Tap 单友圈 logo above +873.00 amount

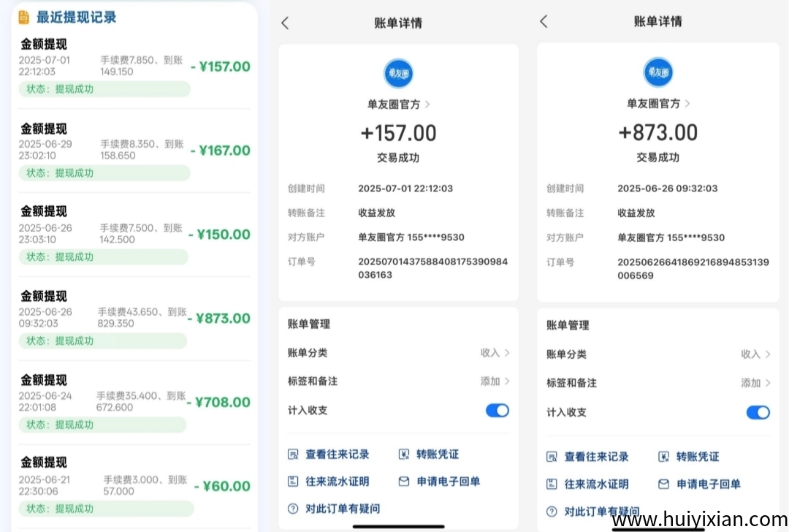coord(657,72)
